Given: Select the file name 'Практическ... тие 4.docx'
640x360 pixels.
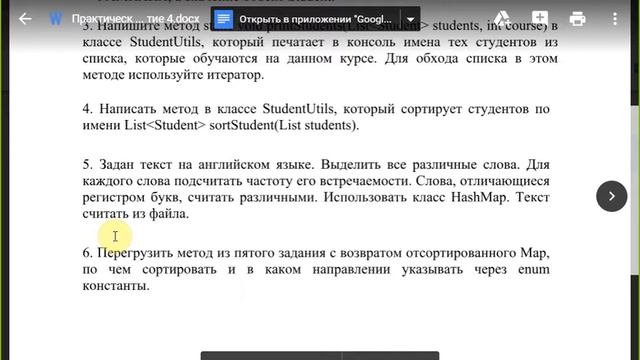Looking at the screenshot, I should [x=136, y=19].
